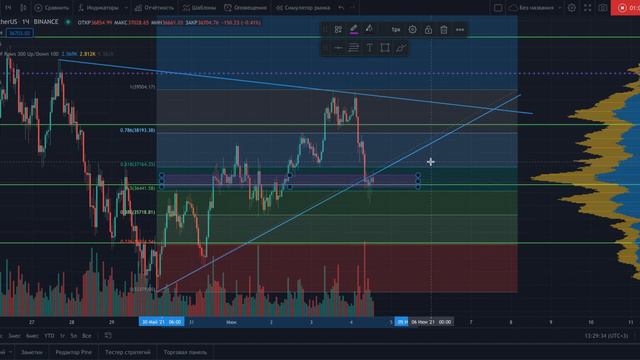Viewport: 640px width, 360px height.
Task: Stop the red screen recording button
Action: pos(625,8)
